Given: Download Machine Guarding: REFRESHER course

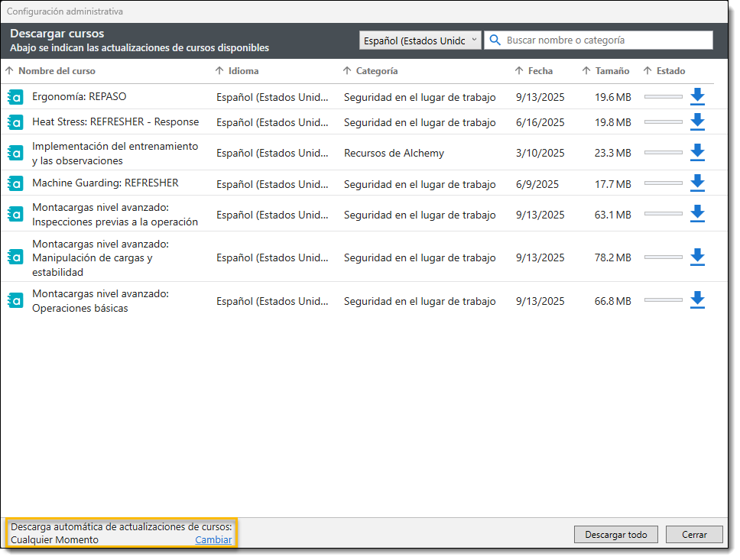Looking at the screenshot, I should (697, 183).
